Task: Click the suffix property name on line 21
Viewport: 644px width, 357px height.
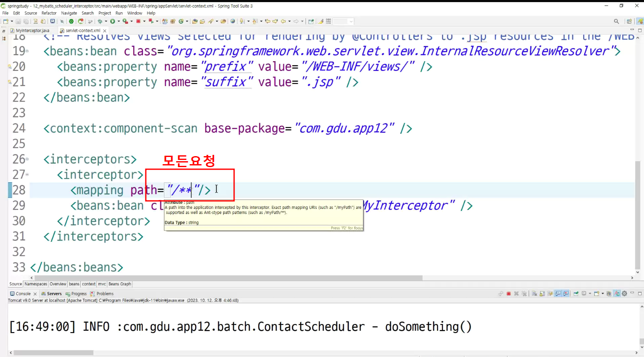Action: [x=227, y=82]
